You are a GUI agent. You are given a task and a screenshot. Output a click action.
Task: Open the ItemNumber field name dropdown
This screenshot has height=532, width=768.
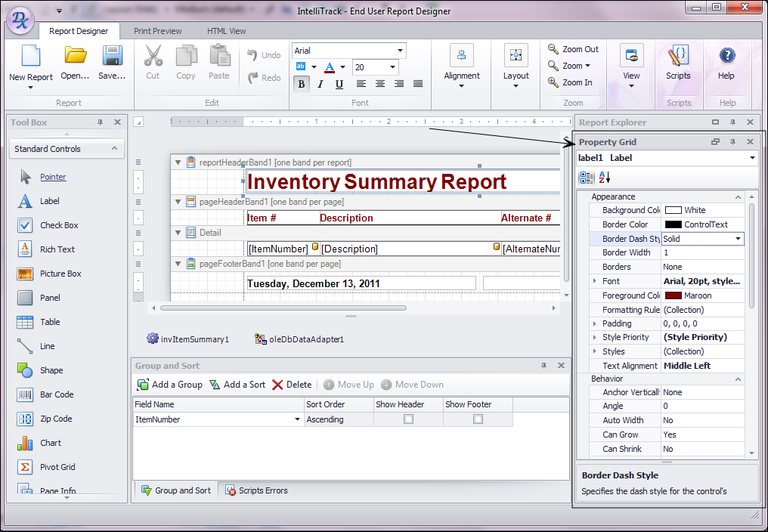[x=297, y=419]
